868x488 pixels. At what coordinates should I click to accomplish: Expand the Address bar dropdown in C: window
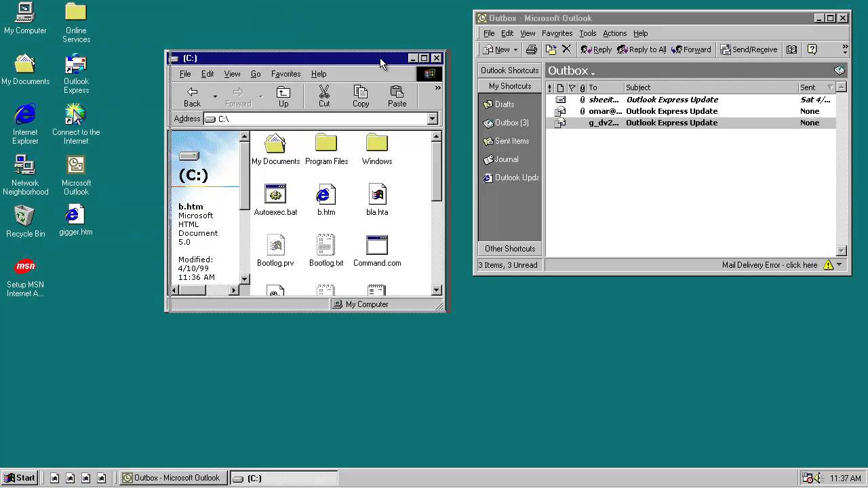click(x=432, y=119)
